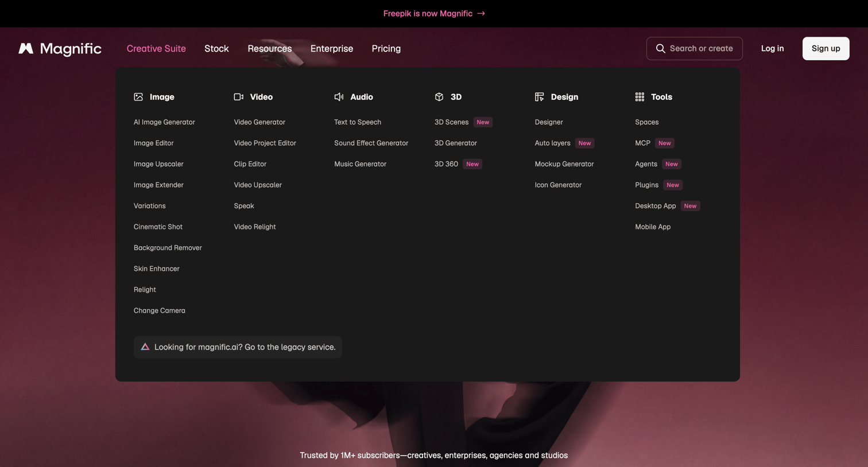
Task: Click the New badge beside 3D Scenes
Action: [x=483, y=122]
